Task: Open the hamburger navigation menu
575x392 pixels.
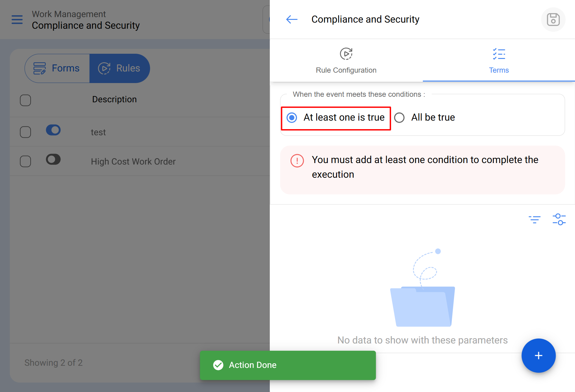Action: [x=17, y=20]
